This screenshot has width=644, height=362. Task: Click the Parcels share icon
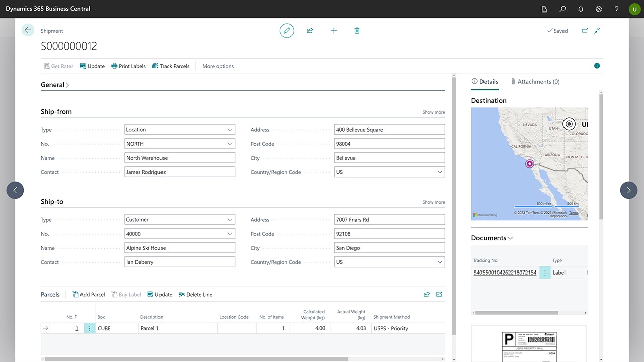427,294
